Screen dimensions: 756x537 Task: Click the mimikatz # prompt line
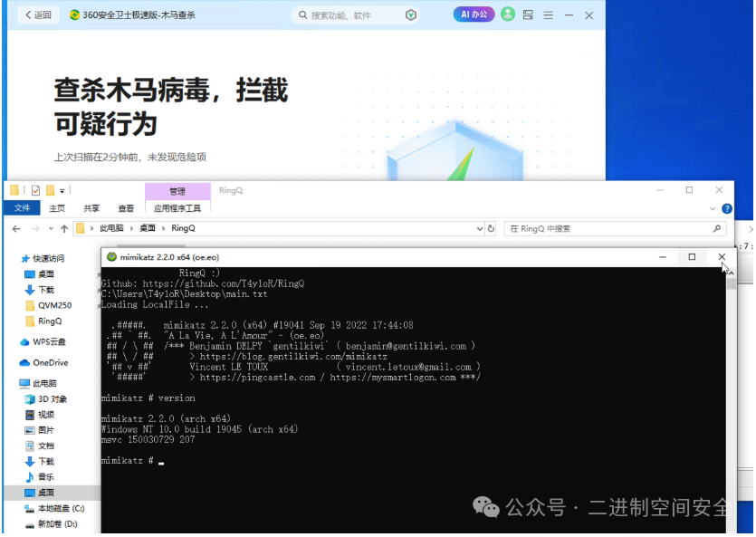[x=132, y=461]
